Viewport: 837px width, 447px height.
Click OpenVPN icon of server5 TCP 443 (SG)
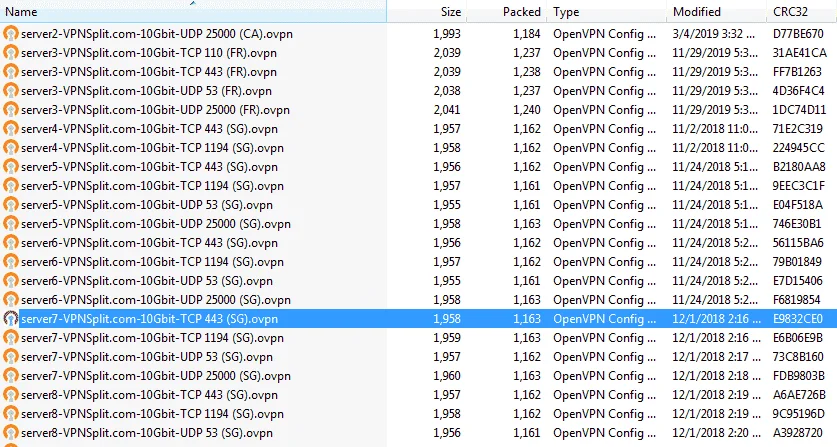pyautogui.click(x=11, y=167)
